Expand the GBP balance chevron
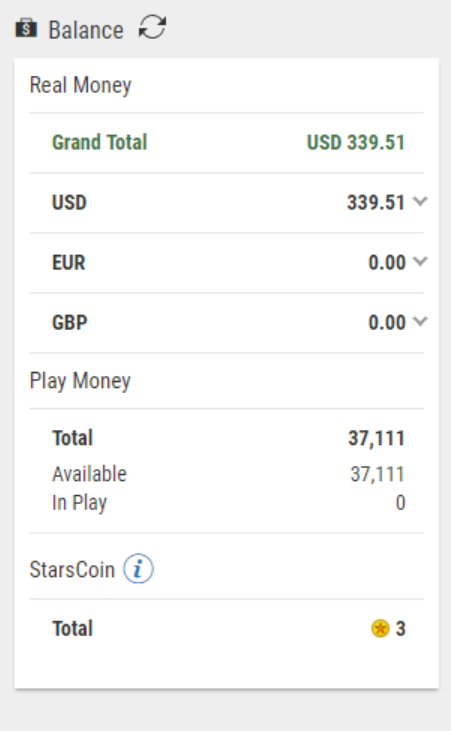 (x=420, y=322)
